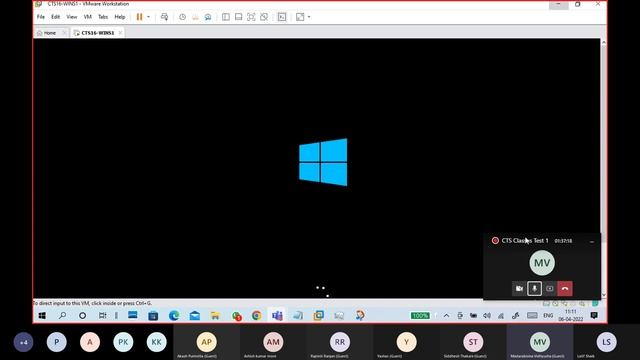Click Send Ctrl+Alt+Del toolbar icon
This screenshot has width=640, height=360.
click(x=164, y=17)
